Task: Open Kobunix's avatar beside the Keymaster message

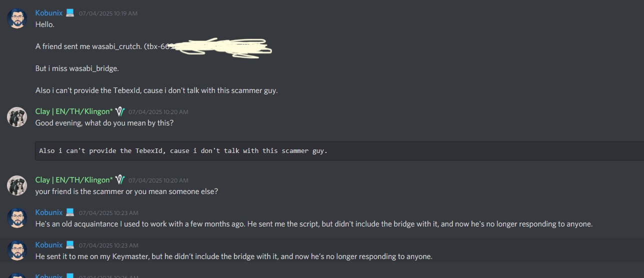Action: [x=17, y=250]
